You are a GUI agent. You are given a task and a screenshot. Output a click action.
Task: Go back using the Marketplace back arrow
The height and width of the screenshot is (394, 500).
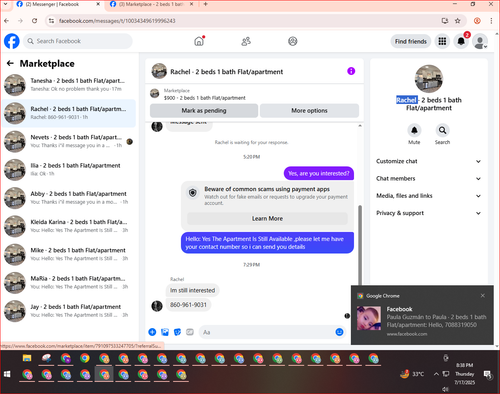pos(10,63)
